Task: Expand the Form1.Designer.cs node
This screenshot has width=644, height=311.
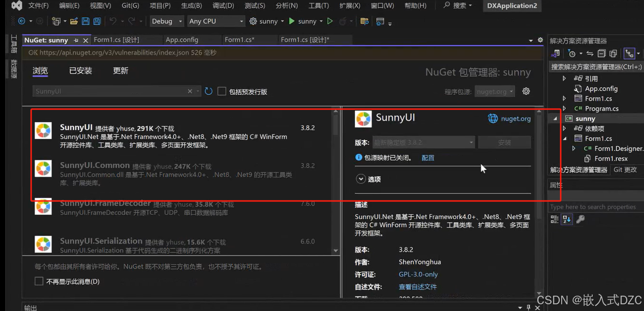Action: 574,148
